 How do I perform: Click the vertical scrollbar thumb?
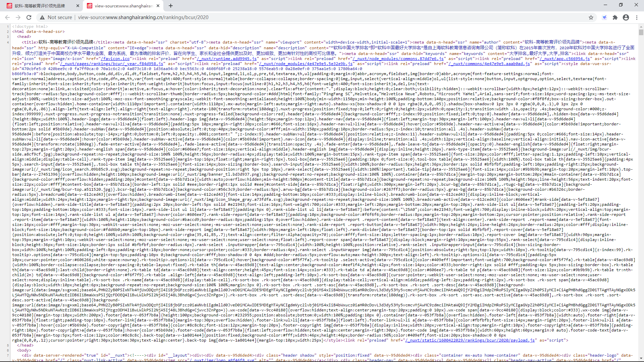(x=641, y=32)
